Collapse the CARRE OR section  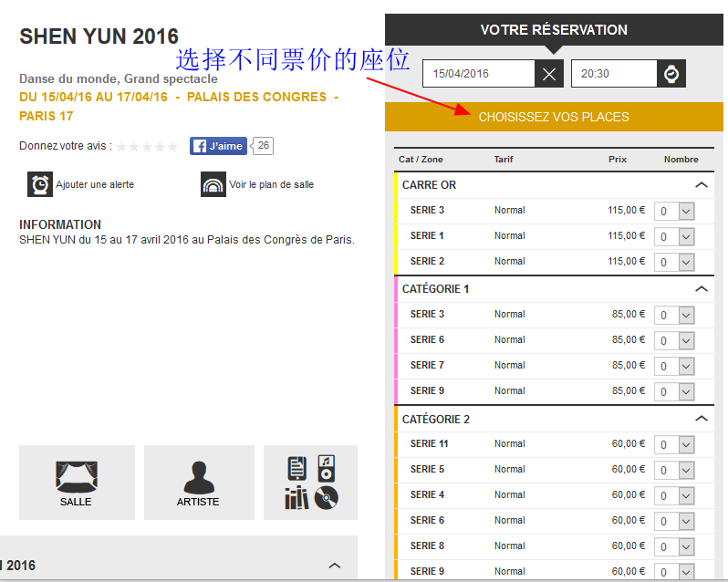(701, 185)
